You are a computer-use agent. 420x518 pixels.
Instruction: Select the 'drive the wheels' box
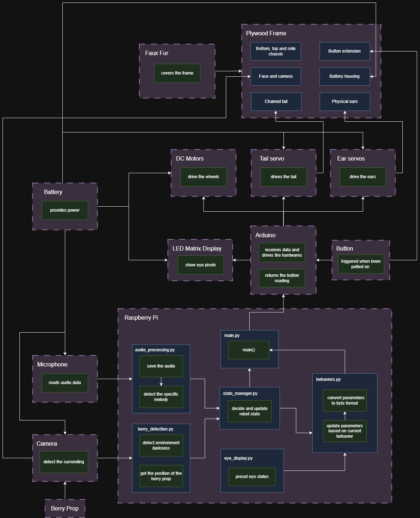[x=204, y=177]
